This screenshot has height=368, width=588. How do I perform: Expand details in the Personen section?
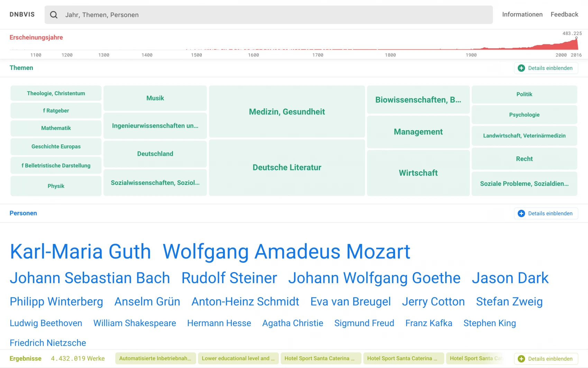[x=546, y=214]
